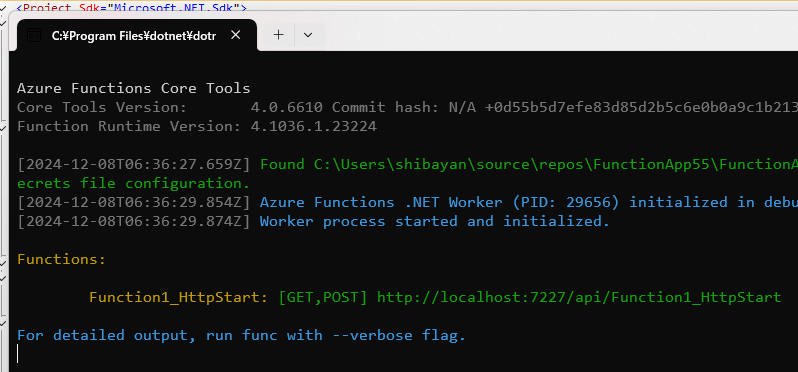
Task: Close the dotnet terminal tab
Action: (x=235, y=35)
